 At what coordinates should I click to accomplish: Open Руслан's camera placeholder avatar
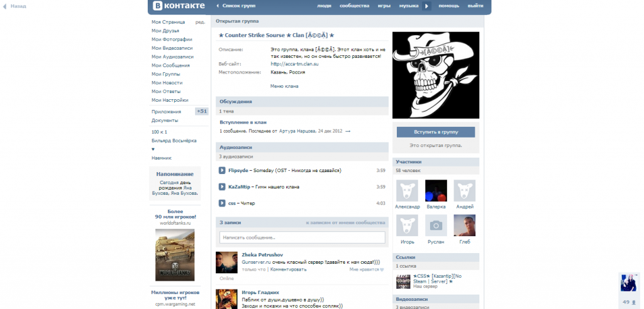pos(436,225)
